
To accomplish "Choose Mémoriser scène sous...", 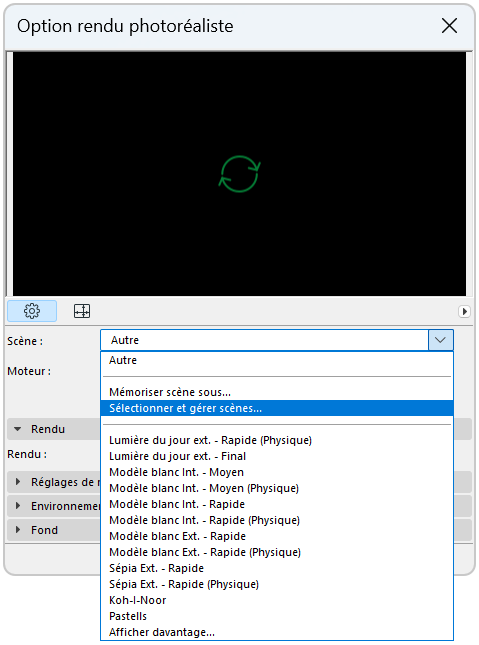I will (x=277, y=392).
